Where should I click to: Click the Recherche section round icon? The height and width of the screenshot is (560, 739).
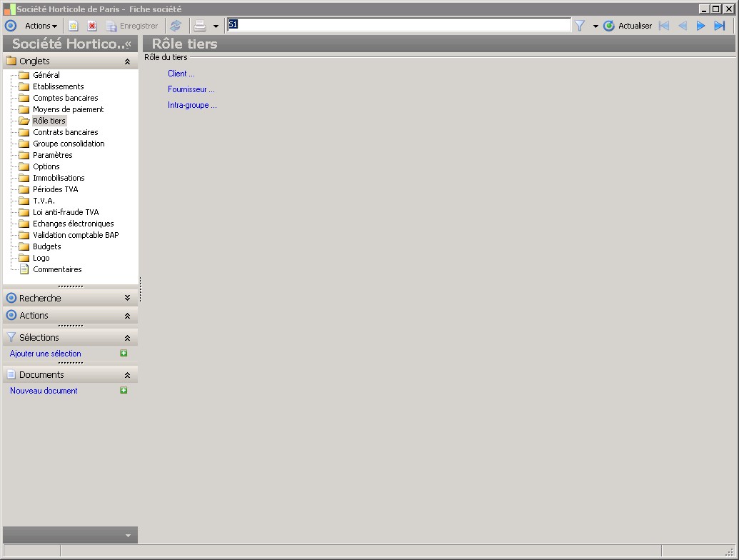[x=11, y=298]
